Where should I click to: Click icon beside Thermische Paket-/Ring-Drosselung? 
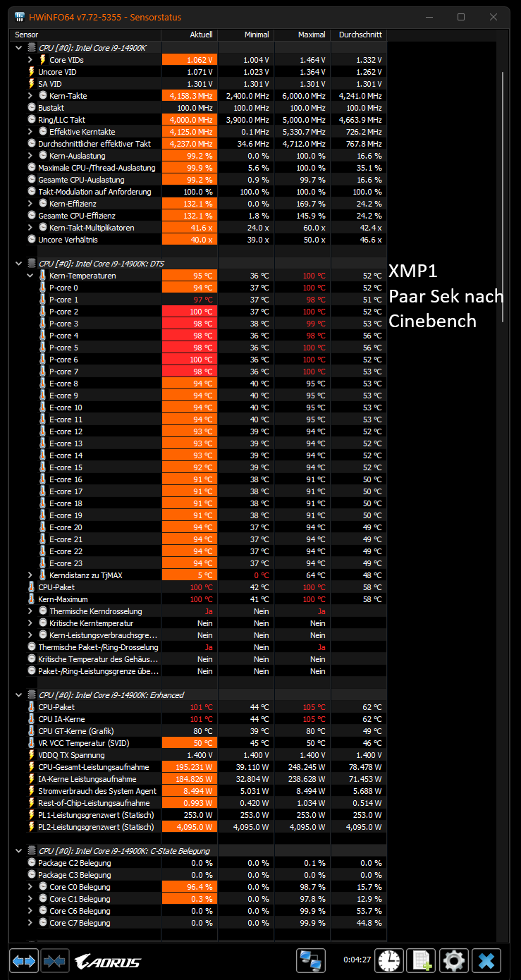[x=31, y=647]
